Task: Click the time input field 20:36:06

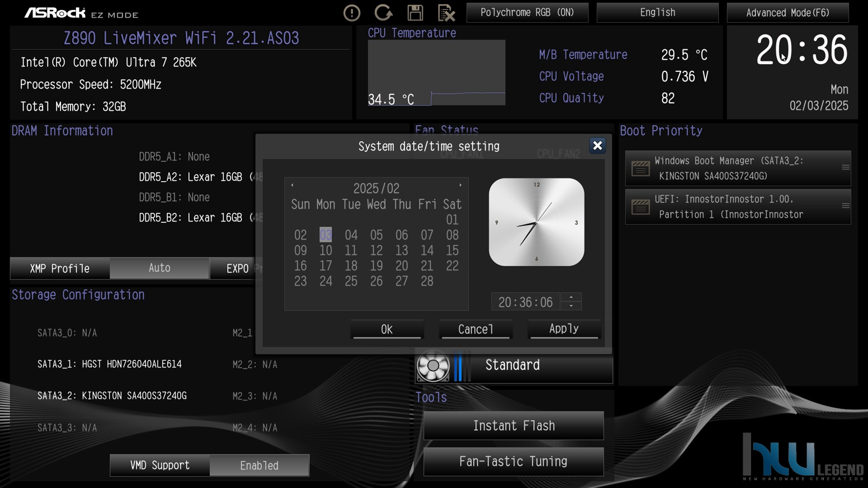Action: point(525,302)
